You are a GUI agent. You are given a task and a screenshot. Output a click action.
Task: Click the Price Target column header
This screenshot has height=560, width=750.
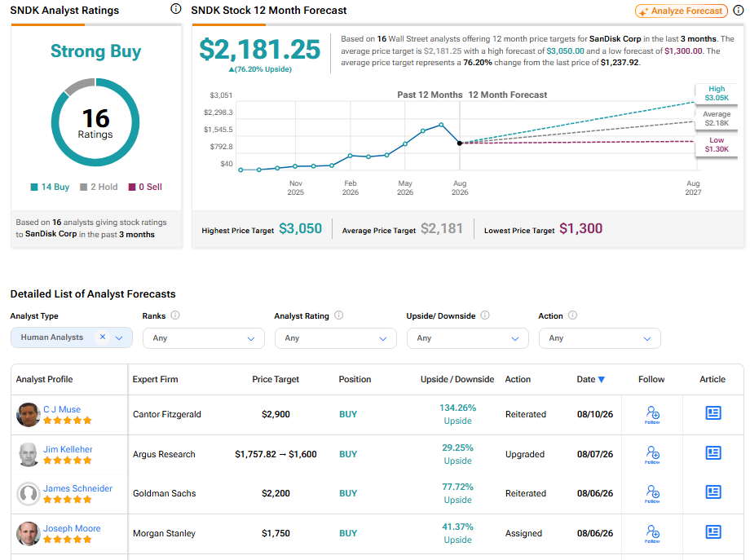click(x=276, y=379)
